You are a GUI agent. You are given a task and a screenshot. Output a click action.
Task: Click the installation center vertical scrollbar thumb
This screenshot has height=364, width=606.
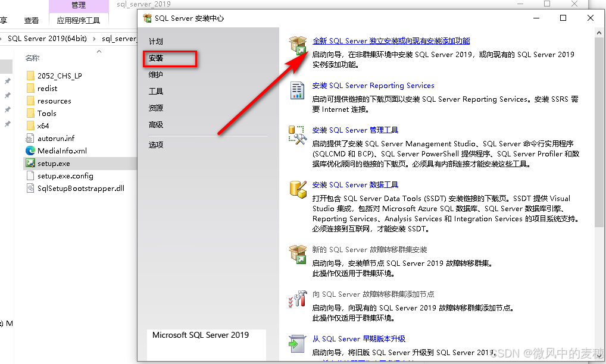click(x=599, y=133)
